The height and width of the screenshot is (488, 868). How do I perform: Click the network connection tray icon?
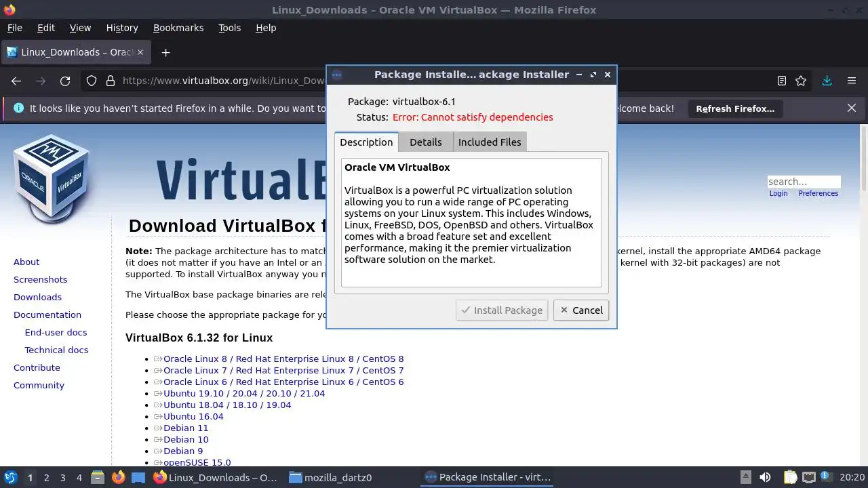tap(808, 477)
